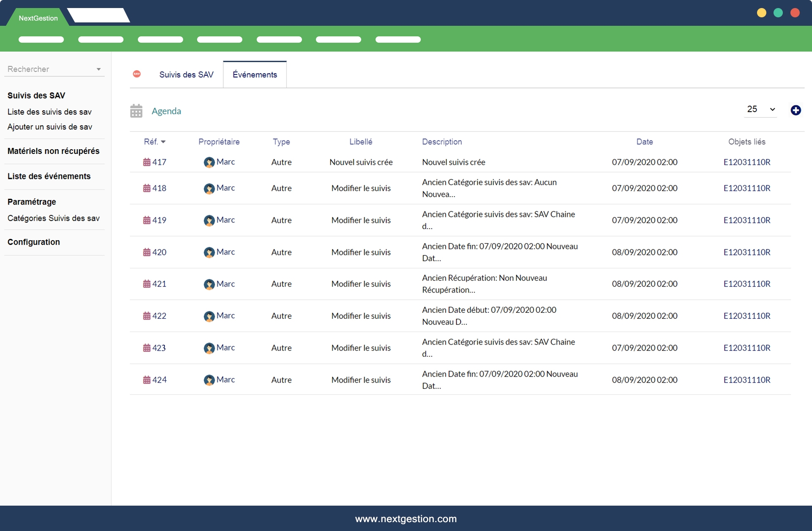Click the Agenda calendar icon
This screenshot has width=812, height=531.
tap(136, 111)
